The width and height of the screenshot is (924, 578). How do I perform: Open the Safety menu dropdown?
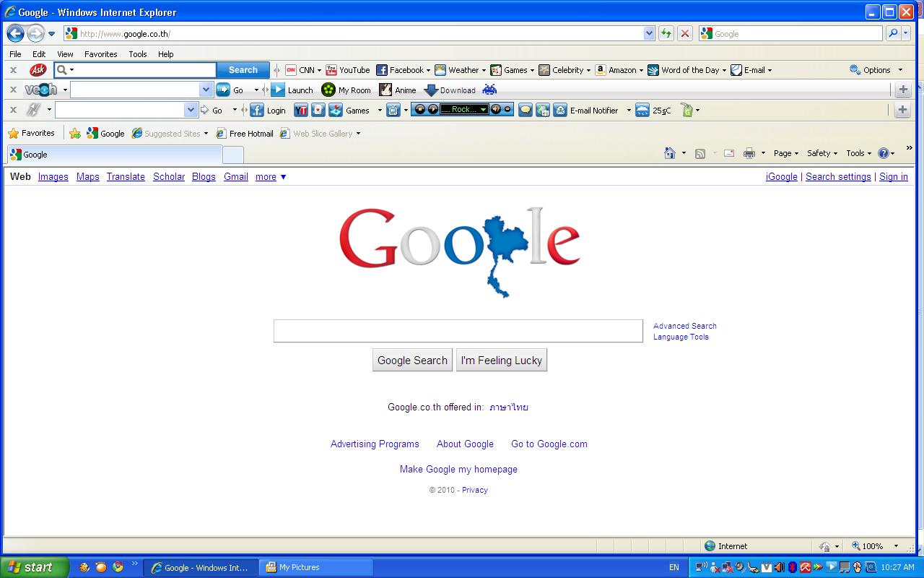pos(821,153)
